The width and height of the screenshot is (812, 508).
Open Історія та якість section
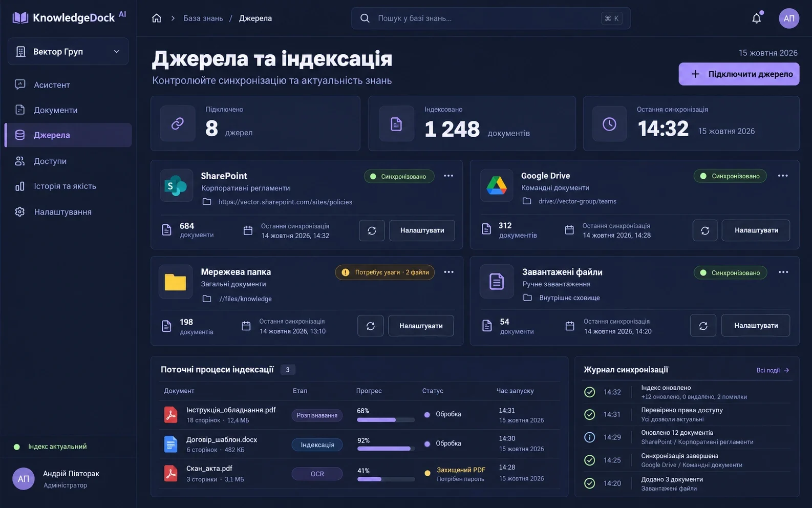coord(68,186)
